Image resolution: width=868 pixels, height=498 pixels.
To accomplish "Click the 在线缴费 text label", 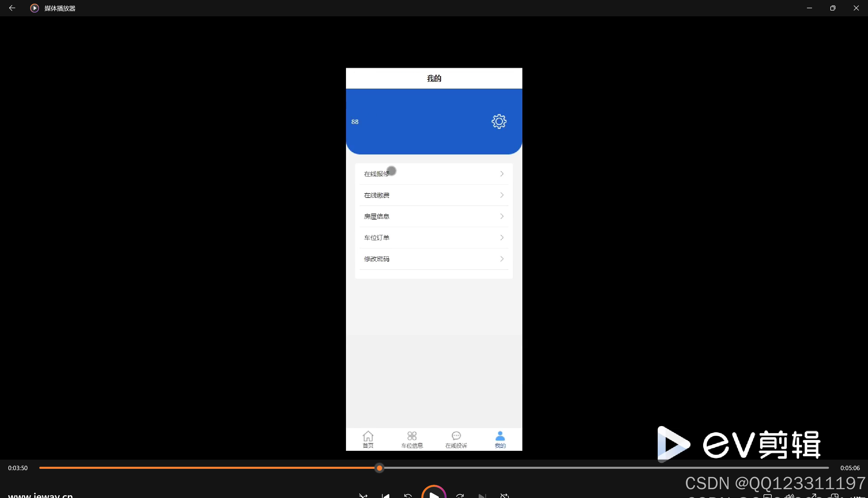I will pyautogui.click(x=377, y=195).
